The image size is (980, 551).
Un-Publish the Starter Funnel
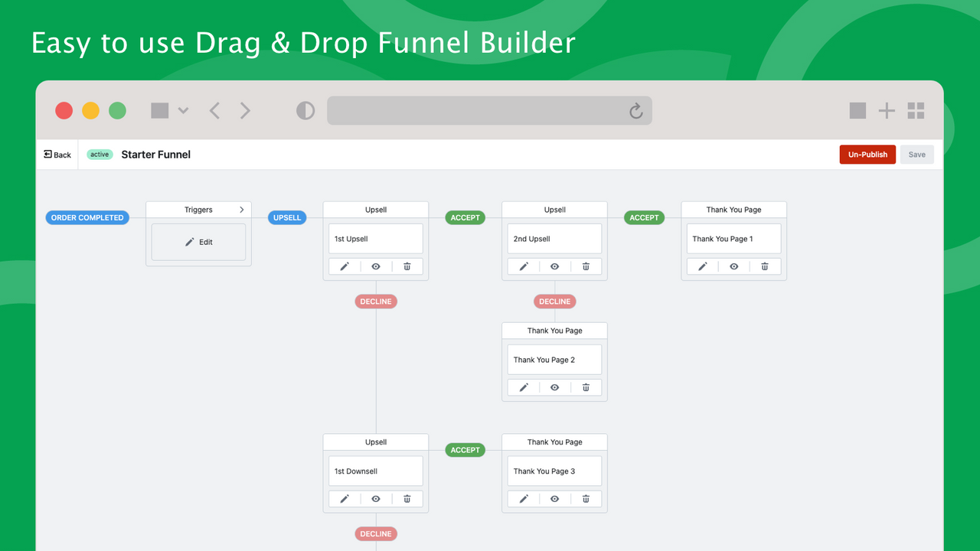[x=867, y=154]
